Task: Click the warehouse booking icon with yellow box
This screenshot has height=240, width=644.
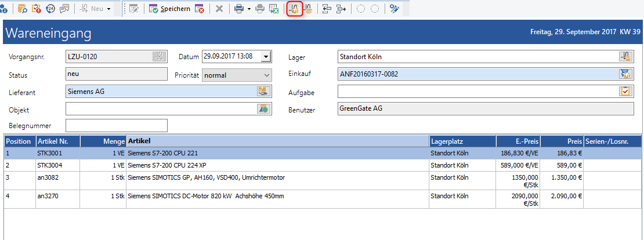Action: point(294,9)
